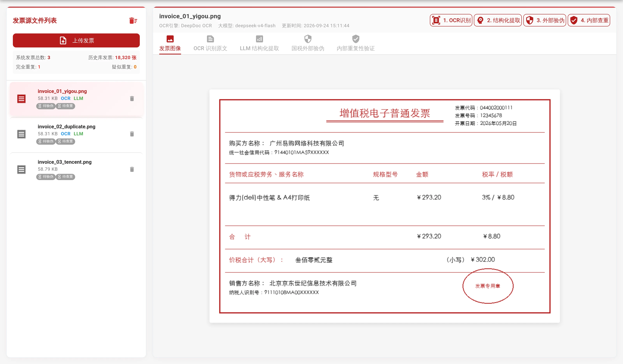Click the 增值税电子普通发票 title on the invoice
This screenshot has height=364, width=623.
[385, 113]
